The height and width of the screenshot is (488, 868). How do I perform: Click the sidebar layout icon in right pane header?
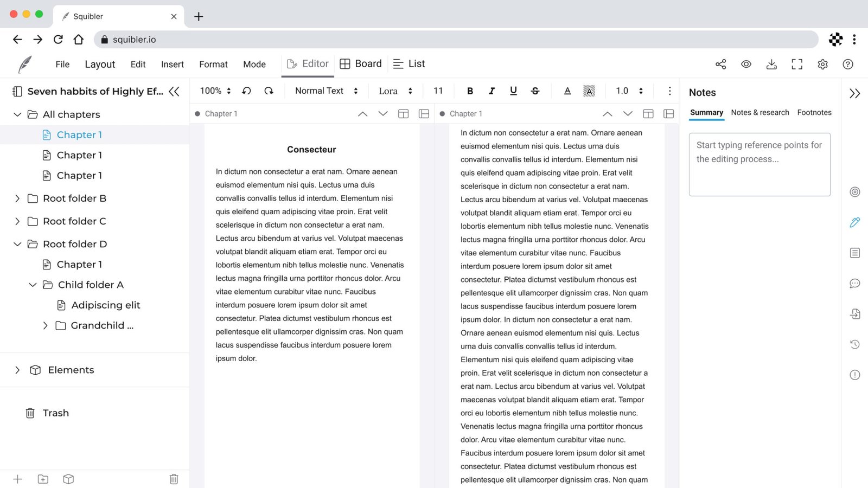[x=669, y=113]
